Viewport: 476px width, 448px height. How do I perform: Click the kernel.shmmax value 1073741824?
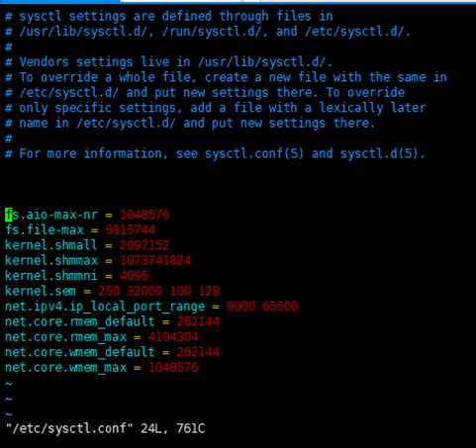pos(155,260)
